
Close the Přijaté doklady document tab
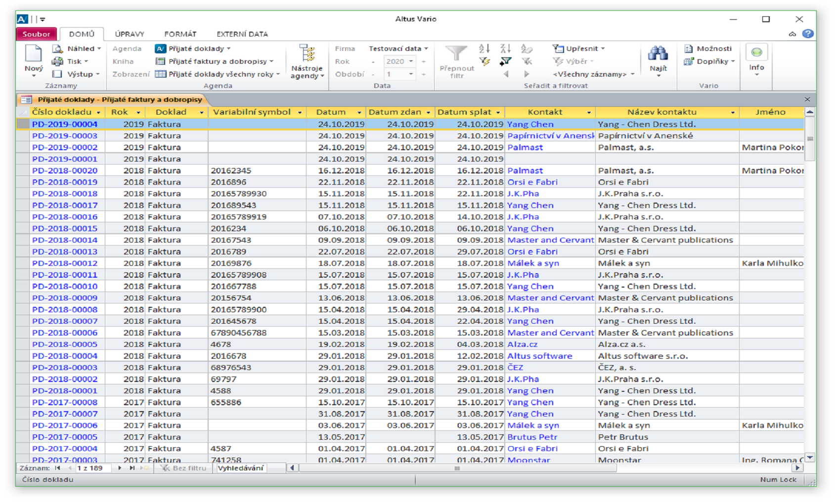click(807, 99)
